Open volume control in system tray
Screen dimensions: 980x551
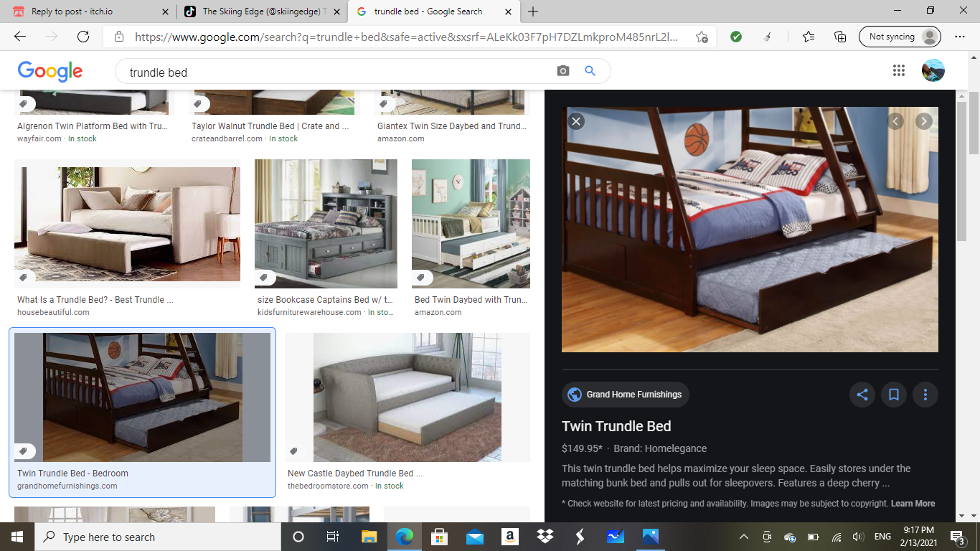click(857, 537)
